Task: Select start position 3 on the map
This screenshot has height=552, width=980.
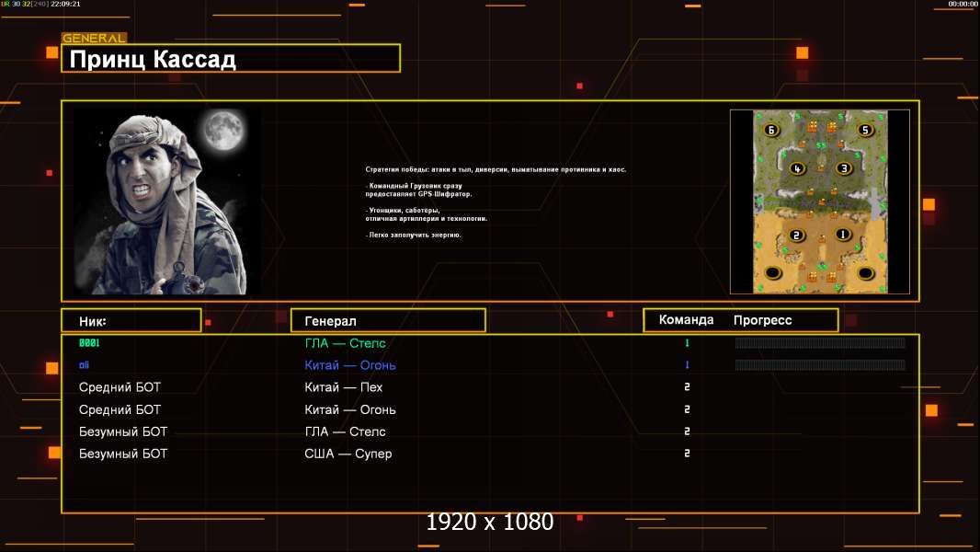Action: pyautogui.click(x=844, y=168)
